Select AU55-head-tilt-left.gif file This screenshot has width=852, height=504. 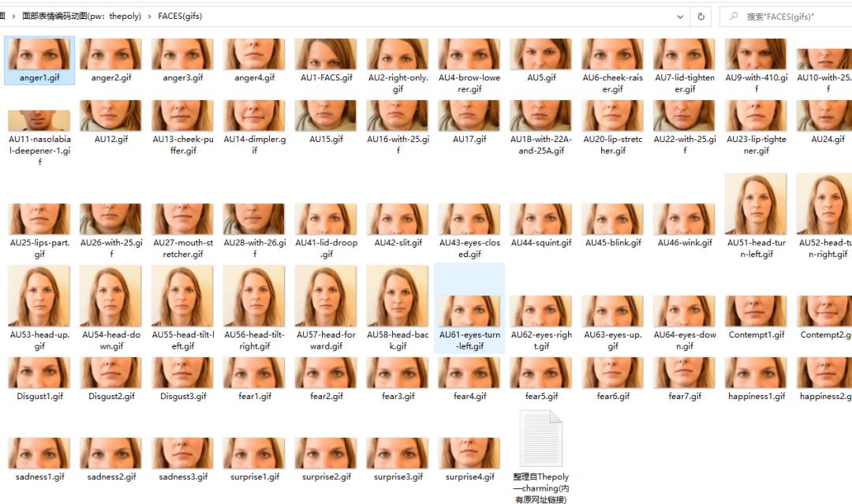(x=182, y=296)
